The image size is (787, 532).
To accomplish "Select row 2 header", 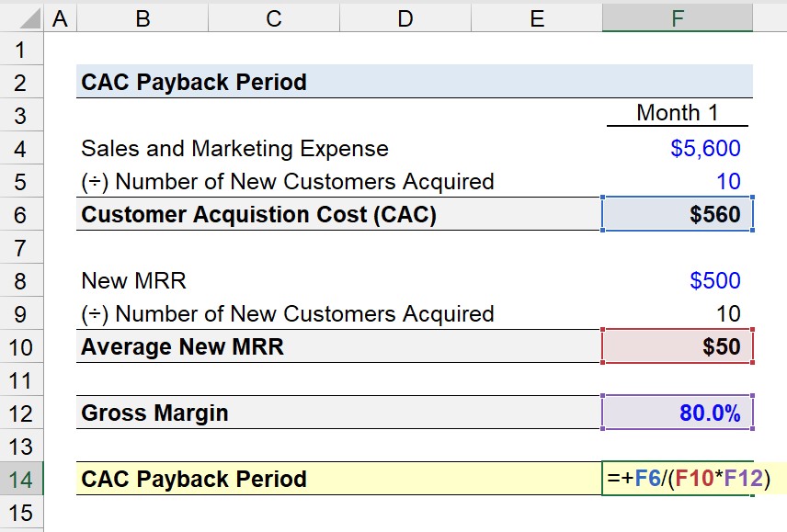I will point(21,82).
